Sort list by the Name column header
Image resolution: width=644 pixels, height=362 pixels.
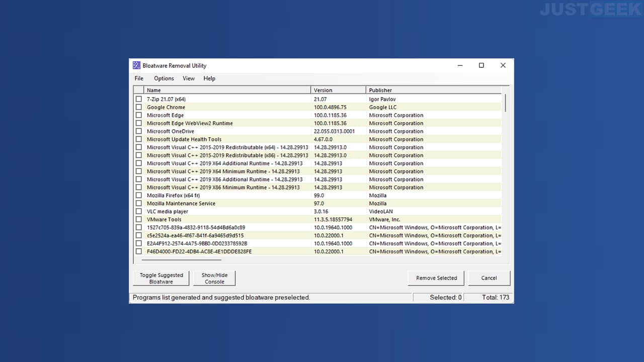tap(227, 90)
